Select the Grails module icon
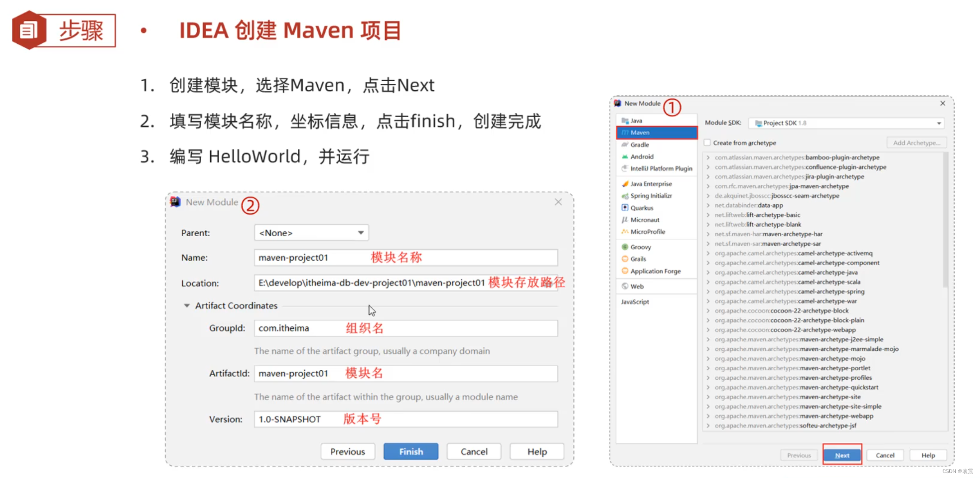Viewport: 980px width, 478px height. coord(625,259)
